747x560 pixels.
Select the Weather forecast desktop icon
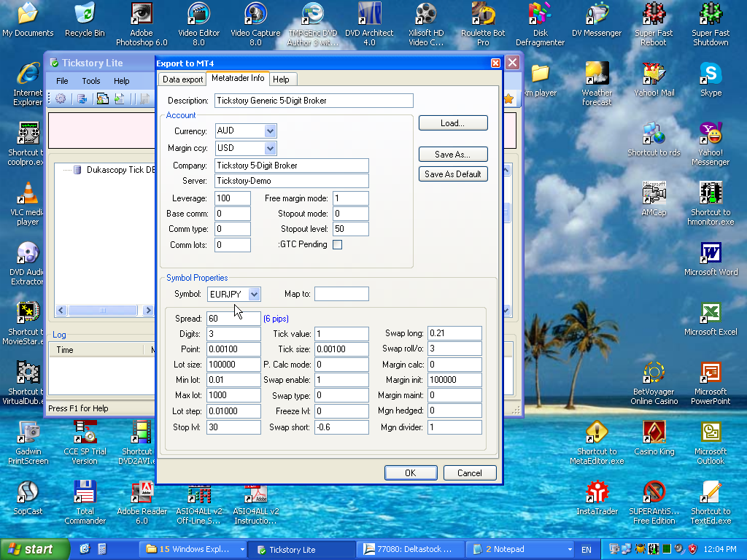pyautogui.click(x=597, y=83)
